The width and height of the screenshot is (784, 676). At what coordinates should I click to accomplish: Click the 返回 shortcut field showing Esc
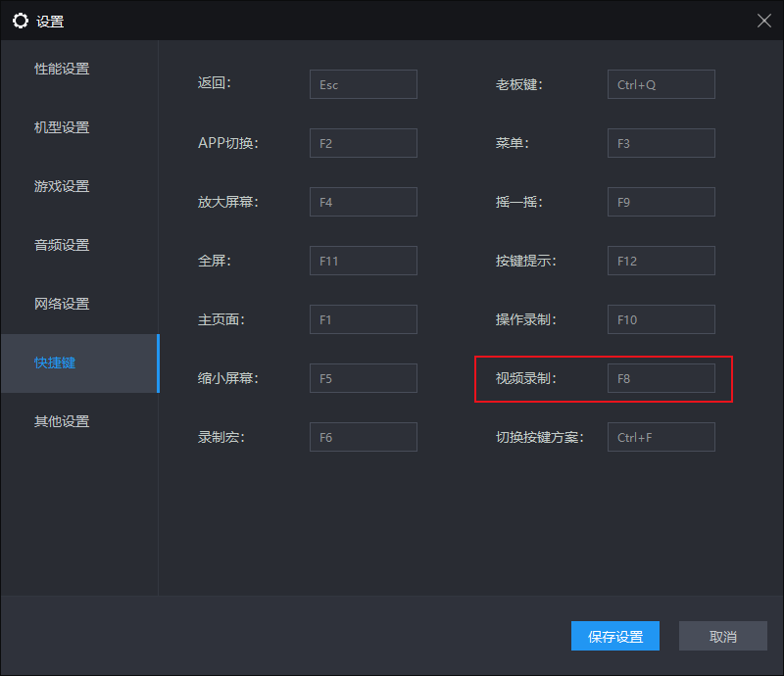tap(363, 84)
